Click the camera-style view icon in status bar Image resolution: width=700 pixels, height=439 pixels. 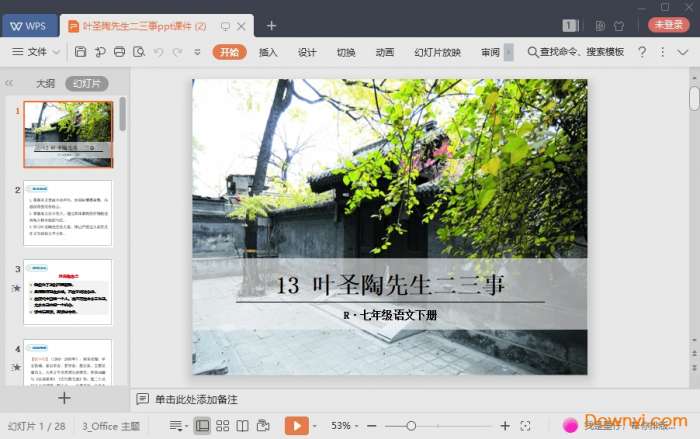pos(263,426)
